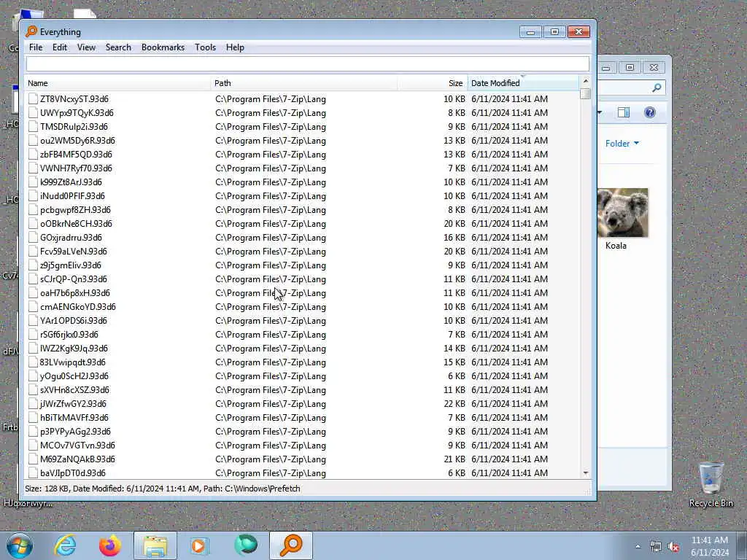
Task: Open the Edit menu
Action: 60,47
